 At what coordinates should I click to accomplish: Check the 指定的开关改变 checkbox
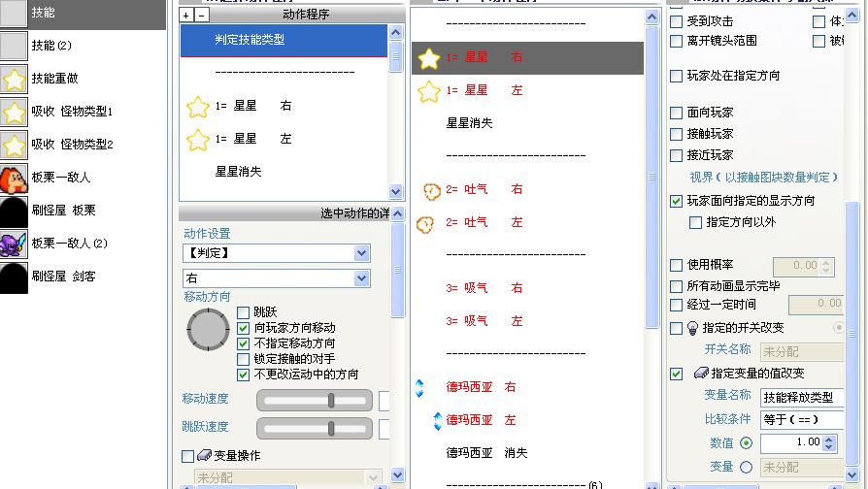coord(676,328)
